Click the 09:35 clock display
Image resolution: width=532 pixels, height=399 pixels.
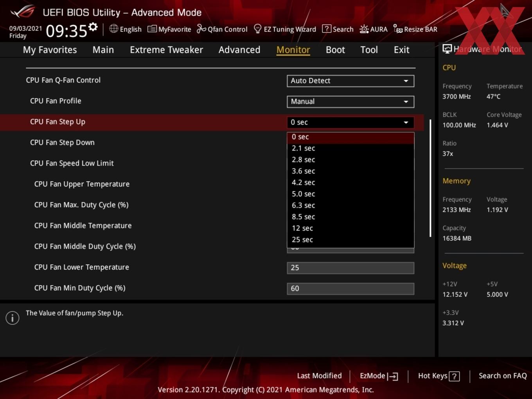click(x=66, y=31)
